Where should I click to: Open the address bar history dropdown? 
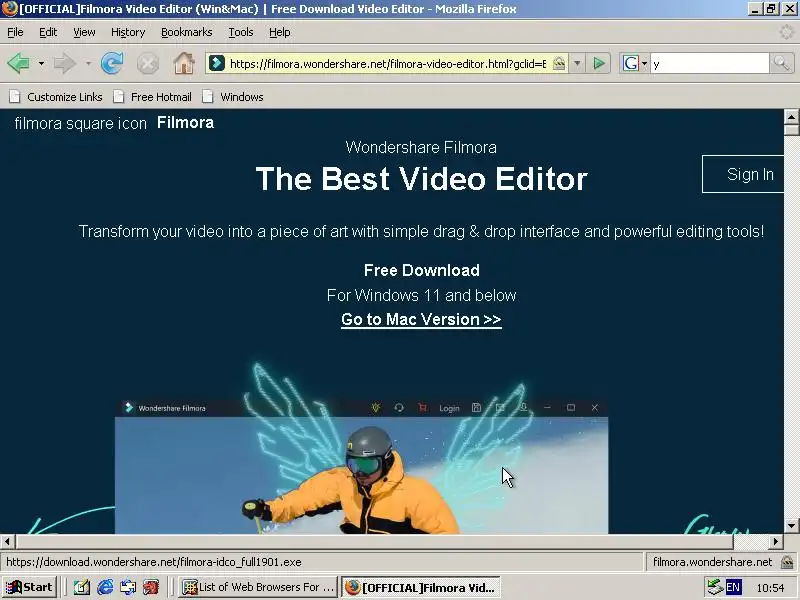point(577,64)
